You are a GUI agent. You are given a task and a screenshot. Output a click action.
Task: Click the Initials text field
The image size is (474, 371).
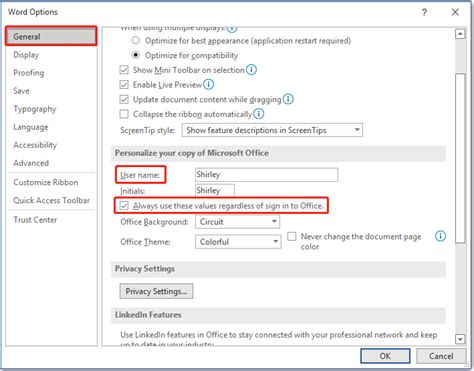(x=215, y=190)
